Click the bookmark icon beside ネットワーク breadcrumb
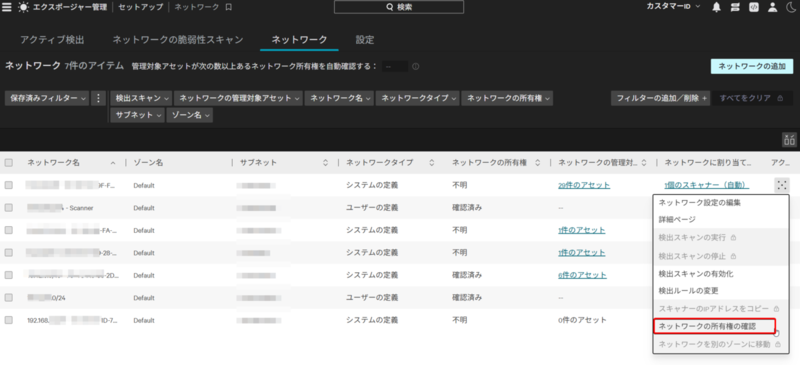 click(229, 8)
